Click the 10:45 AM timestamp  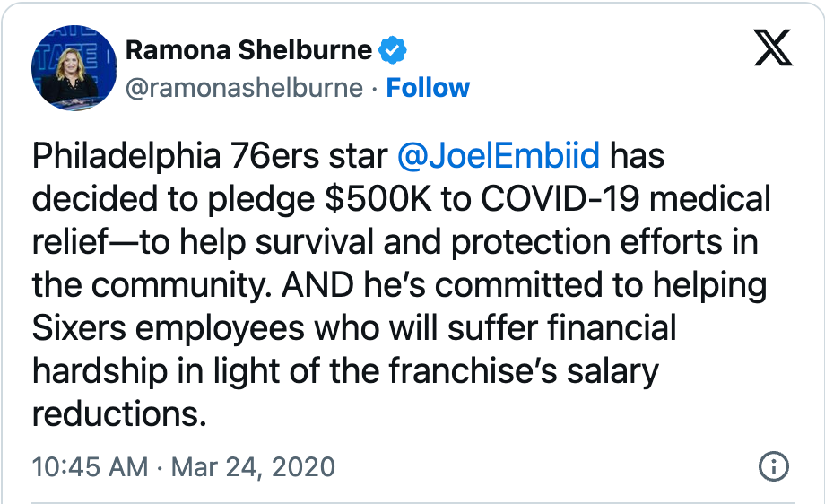pos(89,467)
